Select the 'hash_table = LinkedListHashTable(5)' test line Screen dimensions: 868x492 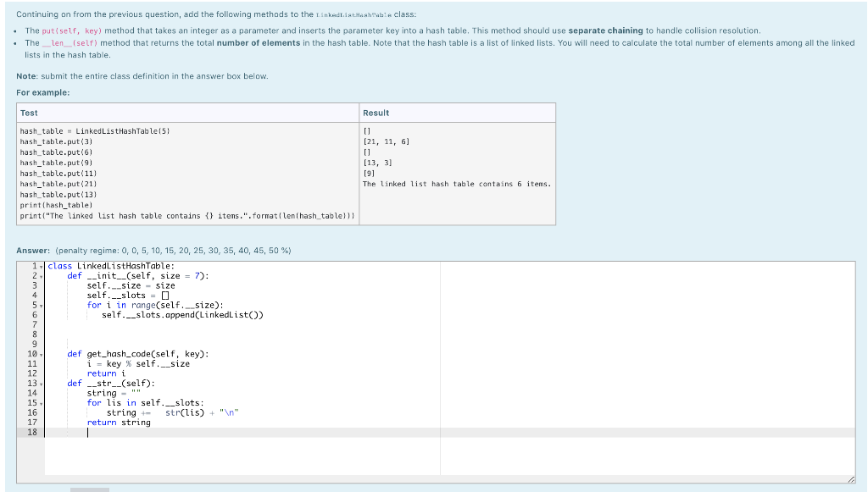click(95, 131)
